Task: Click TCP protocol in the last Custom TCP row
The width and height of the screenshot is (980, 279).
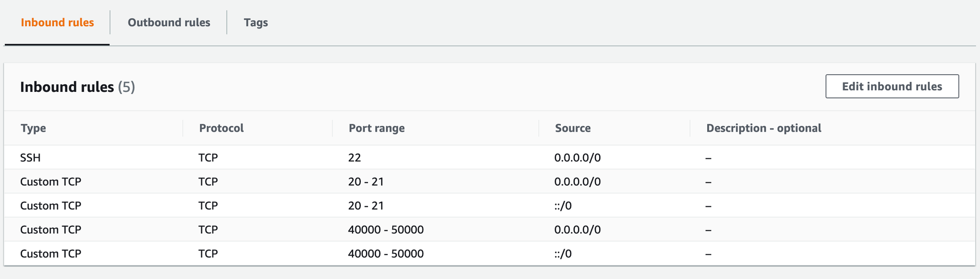Action: click(x=208, y=254)
